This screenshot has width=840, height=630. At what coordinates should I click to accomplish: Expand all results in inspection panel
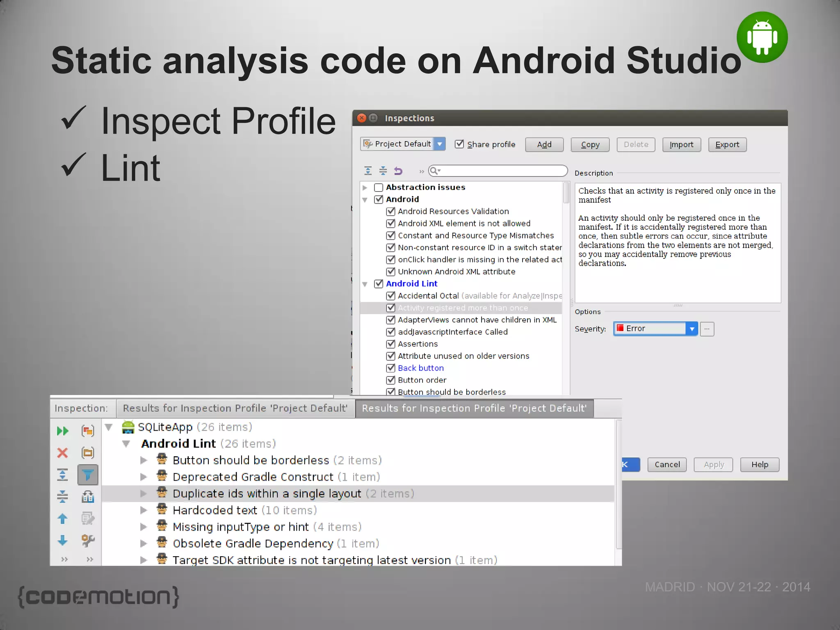(x=62, y=475)
